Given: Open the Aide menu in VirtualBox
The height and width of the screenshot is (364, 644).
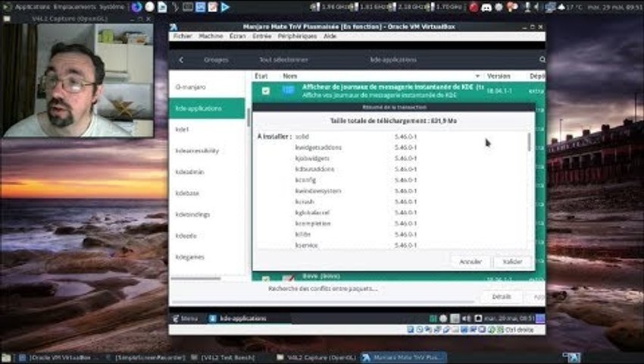Looking at the screenshot, I should (330, 36).
